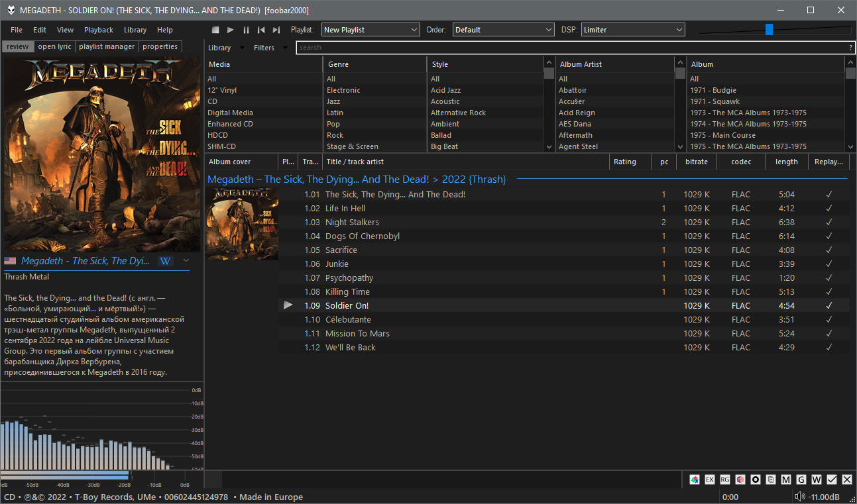Click the library search input field
Image resolution: width=857 pixels, height=504 pixels.
pos(570,48)
